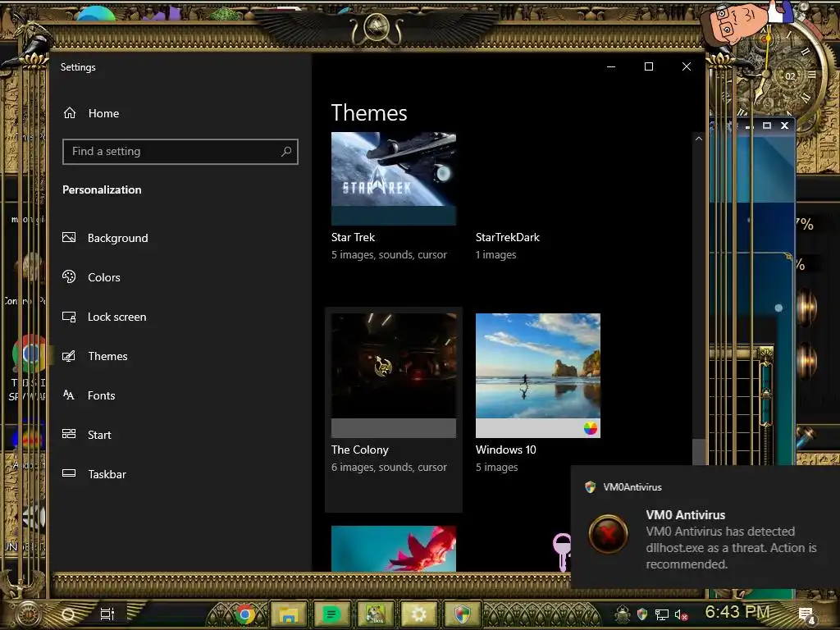This screenshot has width=840, height=630.
Task: Click the scarab bug tray icon
Action: point(623,614)
